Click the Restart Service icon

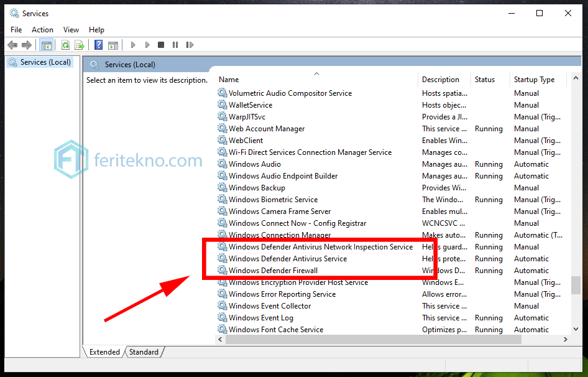click(x=190, y=45)
